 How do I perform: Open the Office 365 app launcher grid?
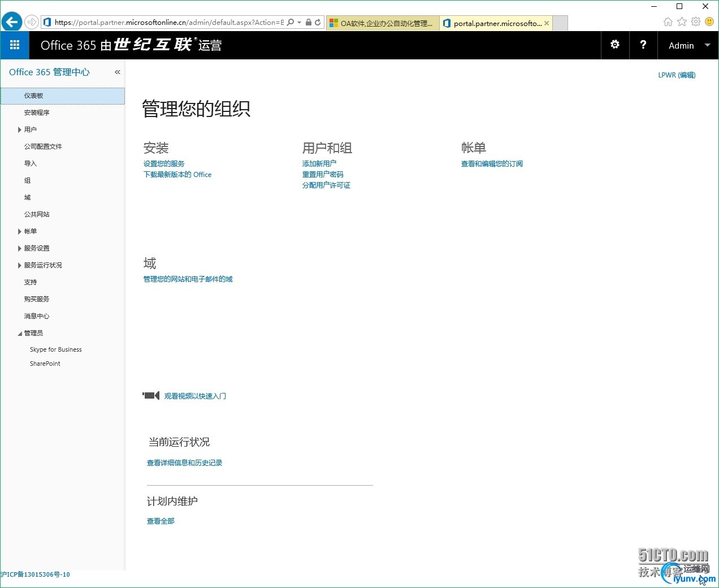click(x=15, y=45)
